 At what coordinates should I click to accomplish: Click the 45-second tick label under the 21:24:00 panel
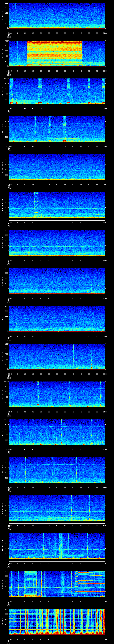click(81, 184)
